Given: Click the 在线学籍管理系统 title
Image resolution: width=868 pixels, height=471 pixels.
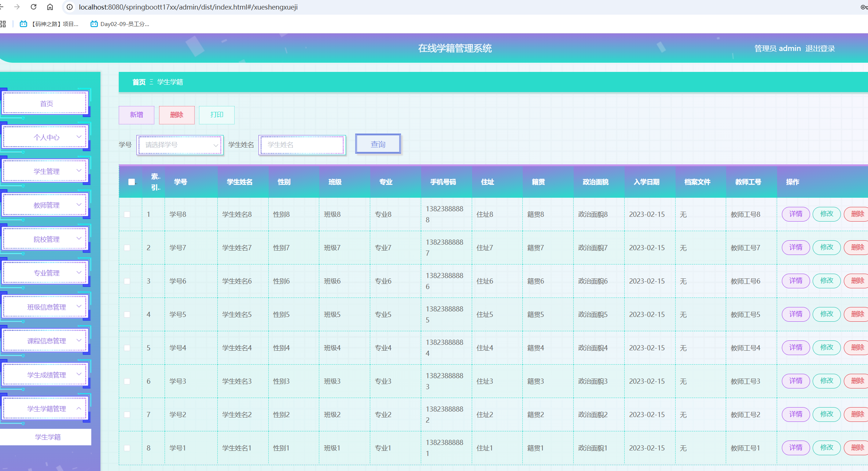Looking at the screenshot, I should point(455,48).
